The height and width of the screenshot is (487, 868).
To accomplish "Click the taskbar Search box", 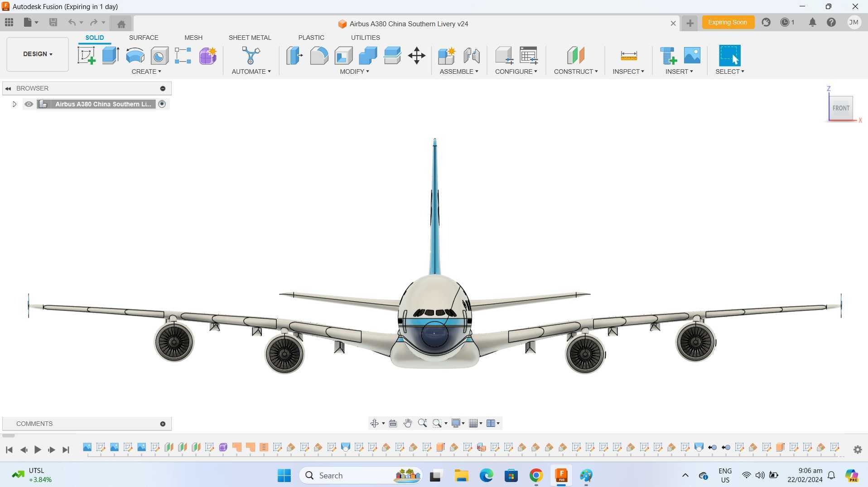I will [361, 475].
